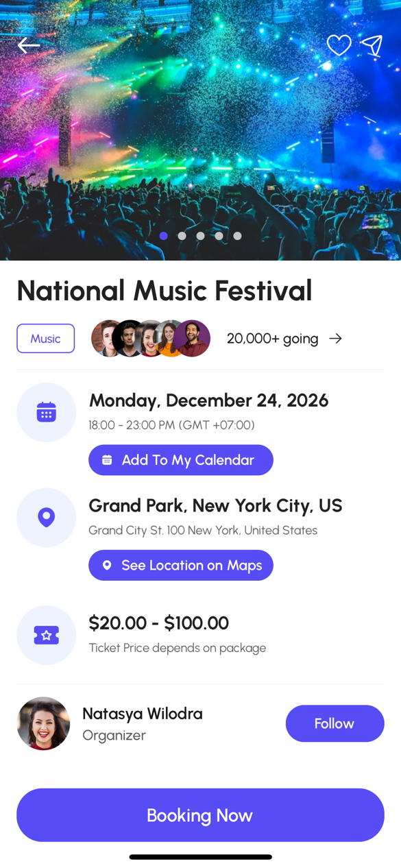
Task: Select the first carousel dot
Action: click(x=163, y=235)
